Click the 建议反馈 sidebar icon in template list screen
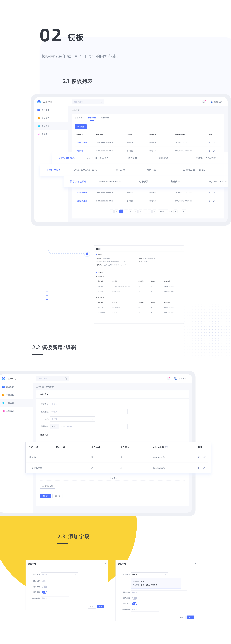 [39, 110]
